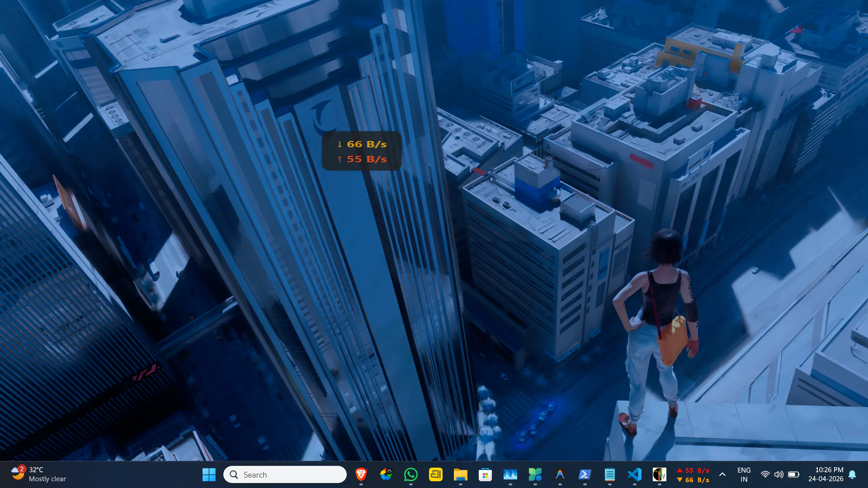Click the 55 B/s upload reading on widget
Viewport: 868px width, 488px height.
362,159
